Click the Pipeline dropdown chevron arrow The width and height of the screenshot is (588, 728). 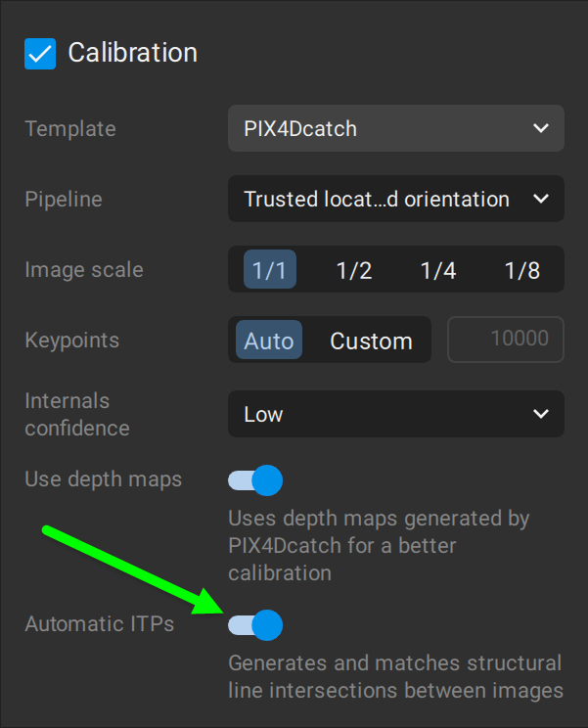point(541,199)
